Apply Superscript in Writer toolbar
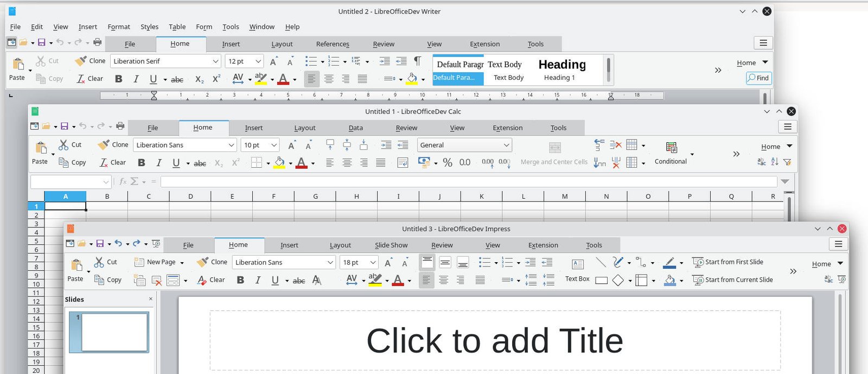This screenshot has width=868, height=374. tap(216, 79)
